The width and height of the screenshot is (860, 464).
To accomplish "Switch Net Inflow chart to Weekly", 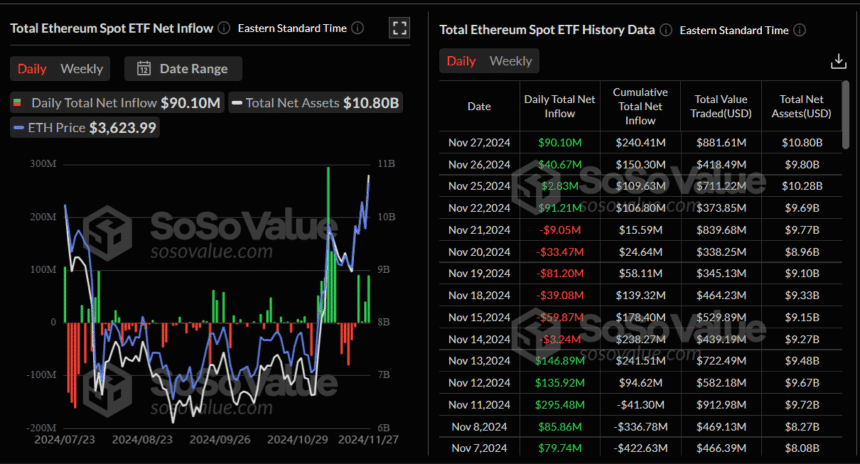I will pos(82,69).
